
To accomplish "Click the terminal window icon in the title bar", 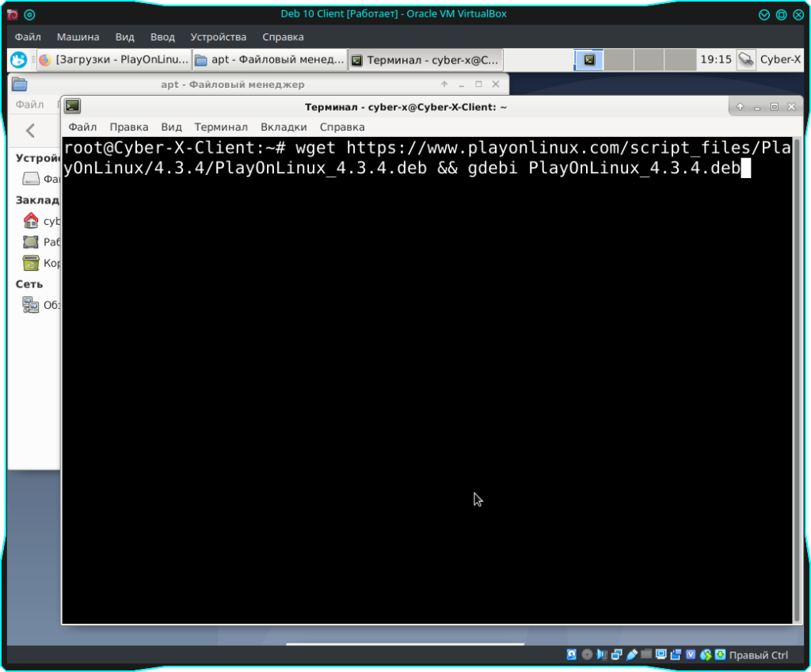I will coord(72,107).
